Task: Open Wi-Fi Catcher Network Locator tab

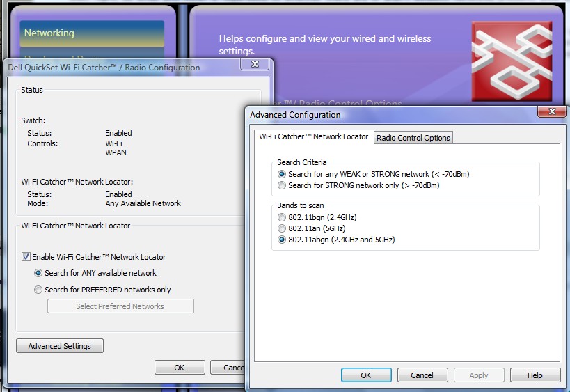Action: coord(314,136)
